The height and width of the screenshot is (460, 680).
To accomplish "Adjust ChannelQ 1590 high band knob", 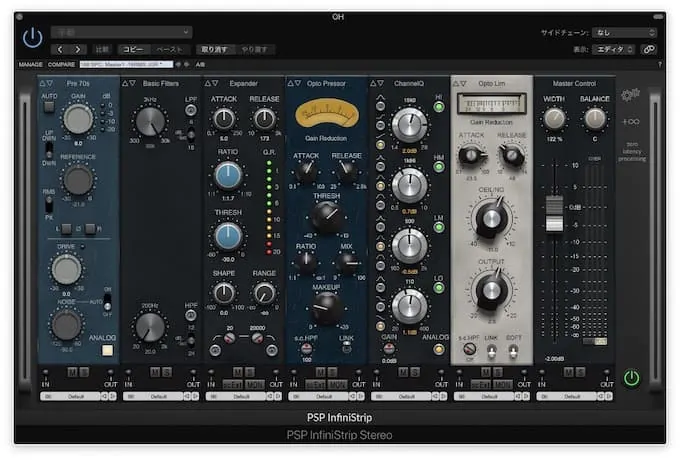I will point(409,125).
